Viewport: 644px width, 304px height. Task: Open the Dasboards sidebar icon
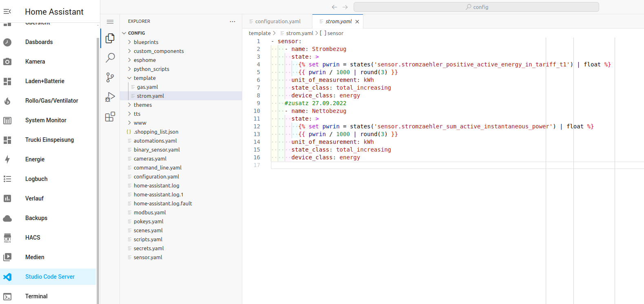[7, 42]
